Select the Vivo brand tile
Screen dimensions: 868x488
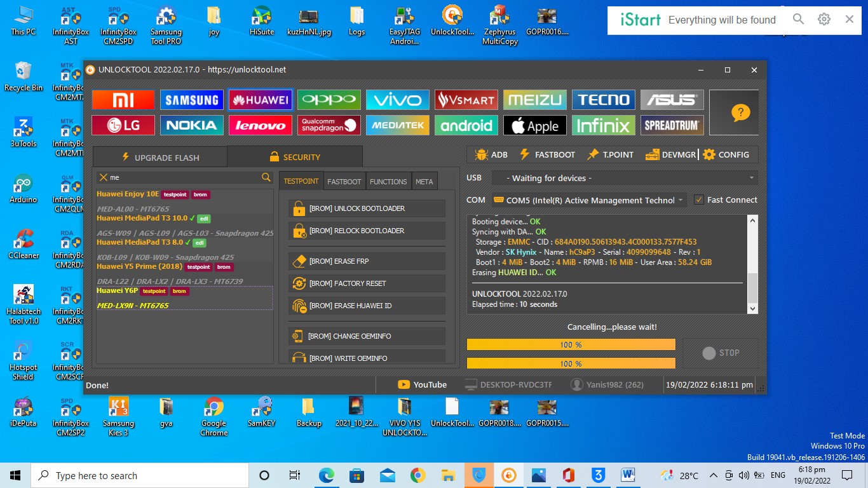[398, 100]
